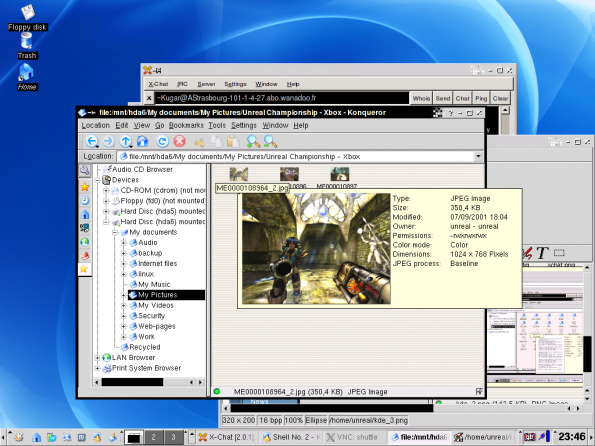Screen dimensions: 595x446
Task: Click the Paste clipboard icon
Action: (x=233, y=141)
